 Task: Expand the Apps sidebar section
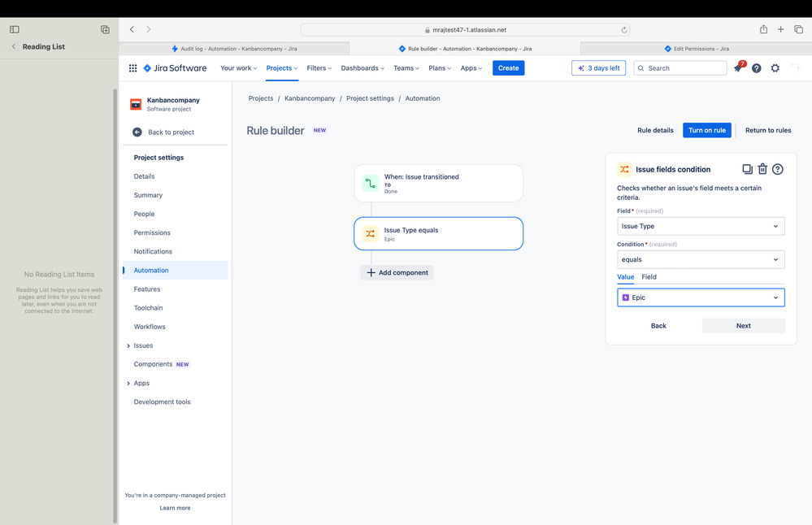pos(128,384)
